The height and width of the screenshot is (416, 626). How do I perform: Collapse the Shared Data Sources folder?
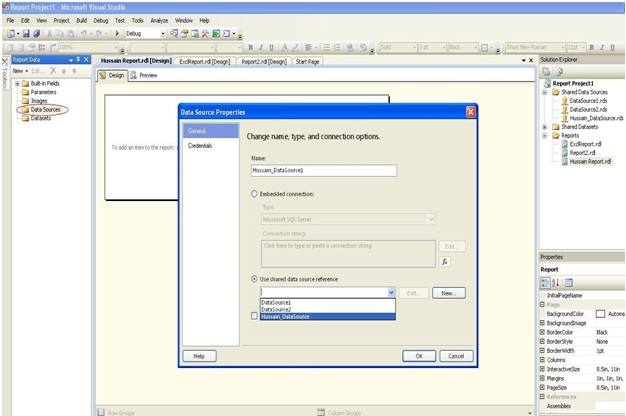(x=545, y=92)
